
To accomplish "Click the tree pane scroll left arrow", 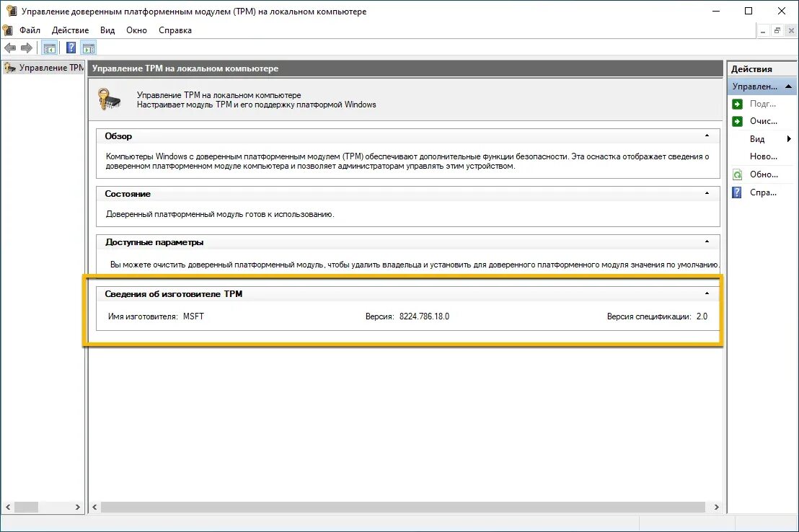I will [x=8, y=507].
